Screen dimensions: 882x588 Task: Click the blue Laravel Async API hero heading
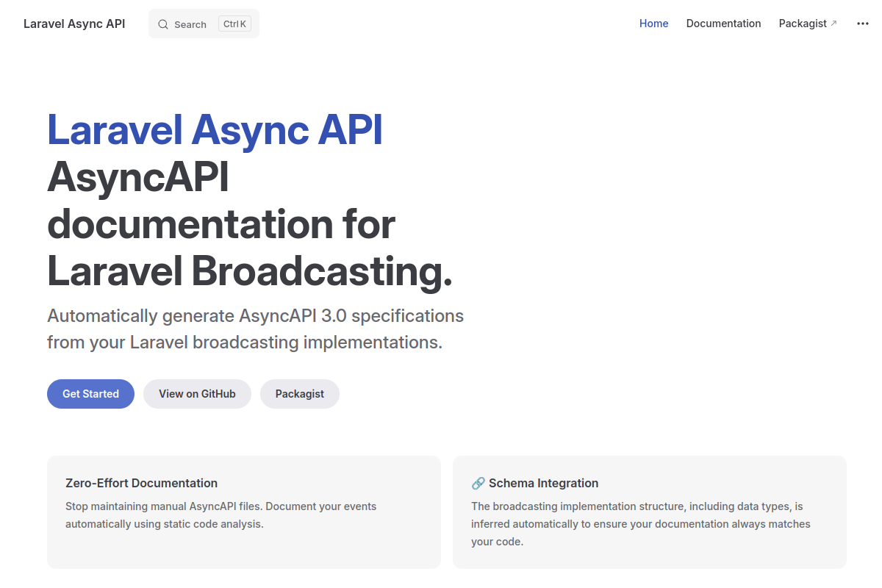coord(215,130)
